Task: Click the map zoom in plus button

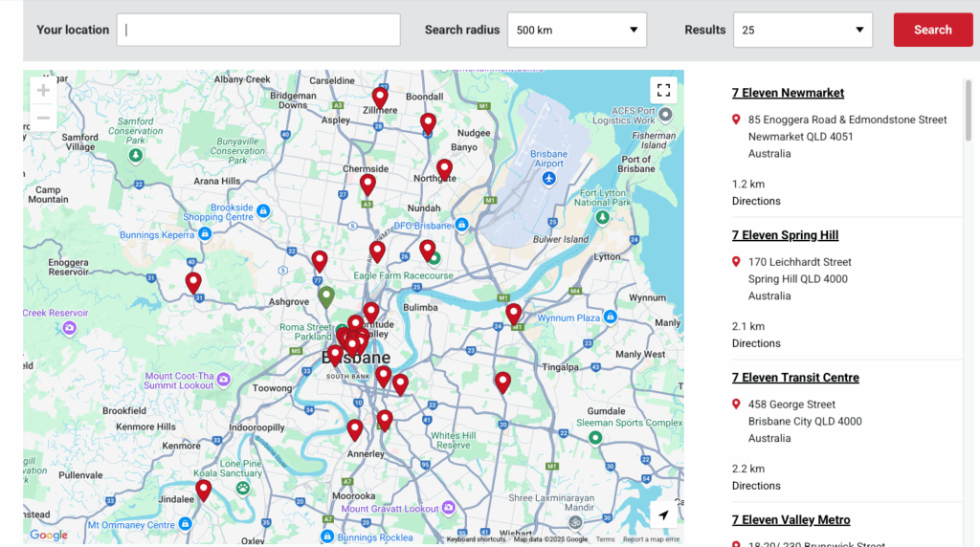Action: coord(43,91)
